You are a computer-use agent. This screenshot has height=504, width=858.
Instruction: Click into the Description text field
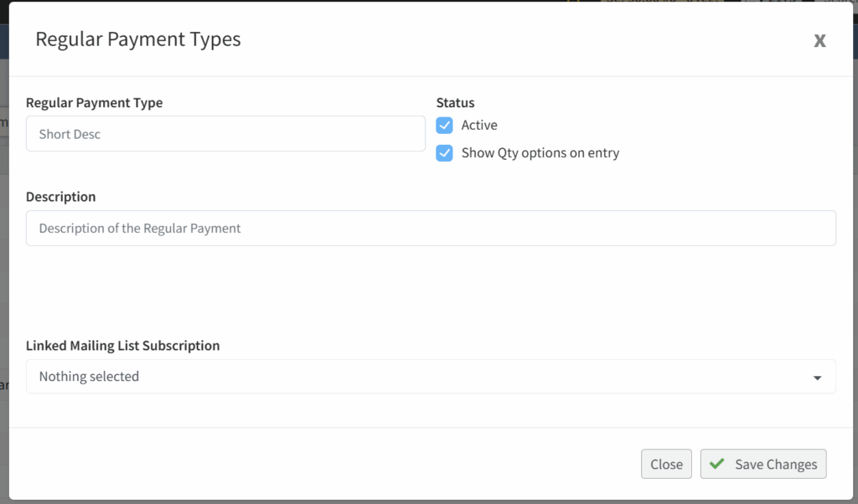[431, 228]
